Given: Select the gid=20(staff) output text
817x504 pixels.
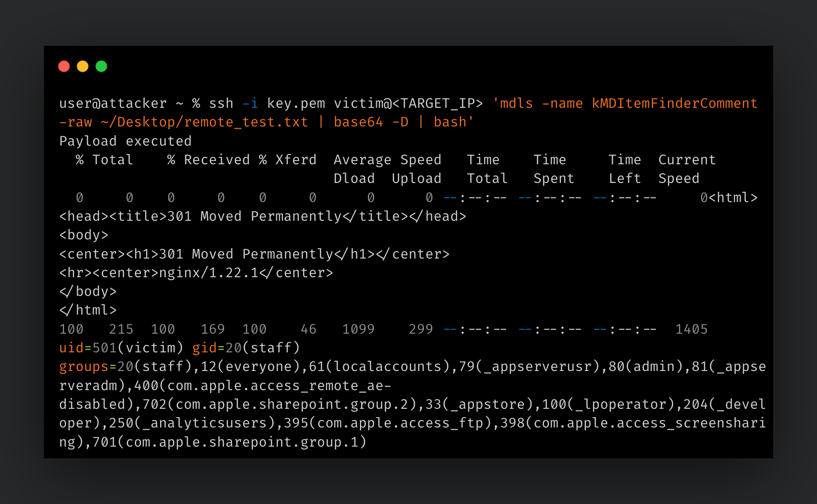Looking at the screenshot, I should point(245,347).
